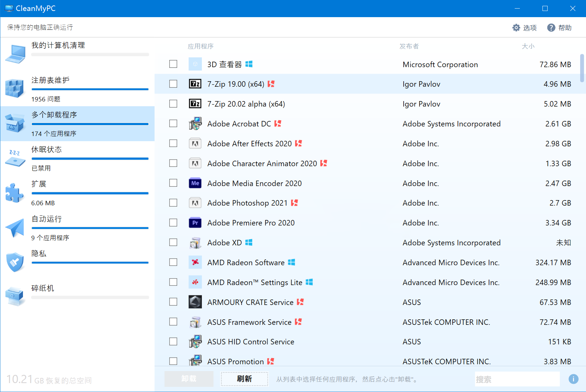The image size is (586, 392).
Task: Open the hibernation zzz icon
Action: [15, 158]
